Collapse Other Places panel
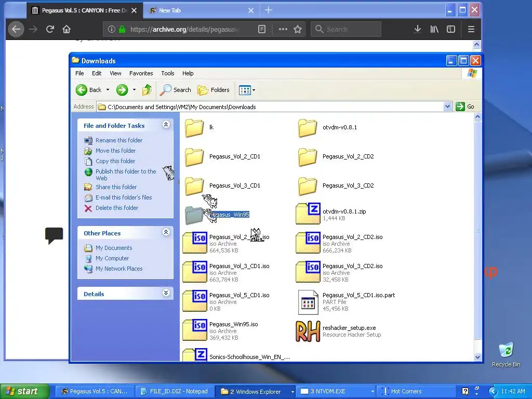 (x=166, y=232)
